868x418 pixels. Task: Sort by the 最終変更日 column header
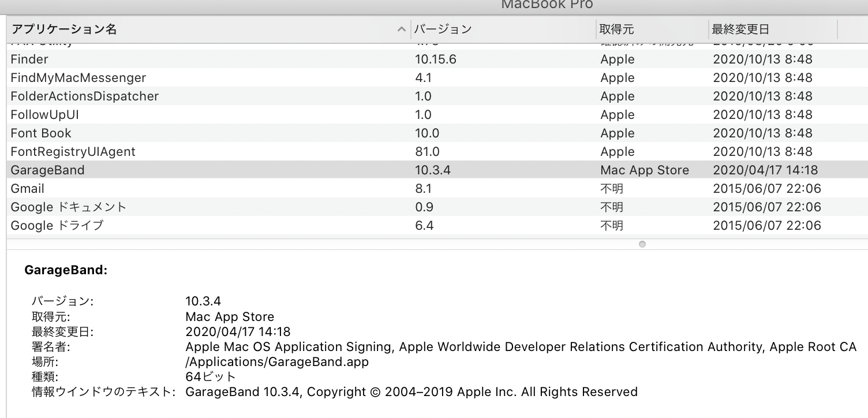pos(740,29)
